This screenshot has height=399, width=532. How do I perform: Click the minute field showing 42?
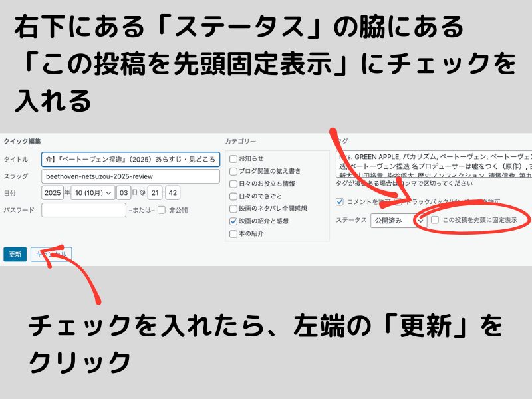click(173, 193)
